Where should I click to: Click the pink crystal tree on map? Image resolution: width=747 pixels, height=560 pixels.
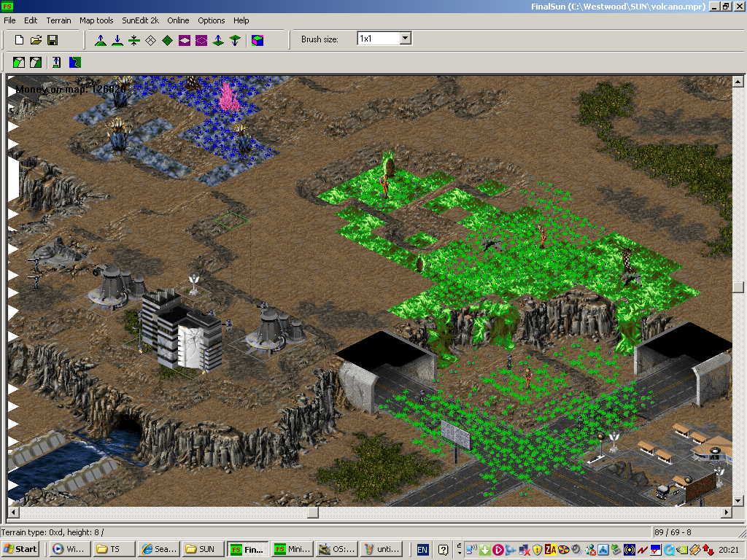pos(229,97)
